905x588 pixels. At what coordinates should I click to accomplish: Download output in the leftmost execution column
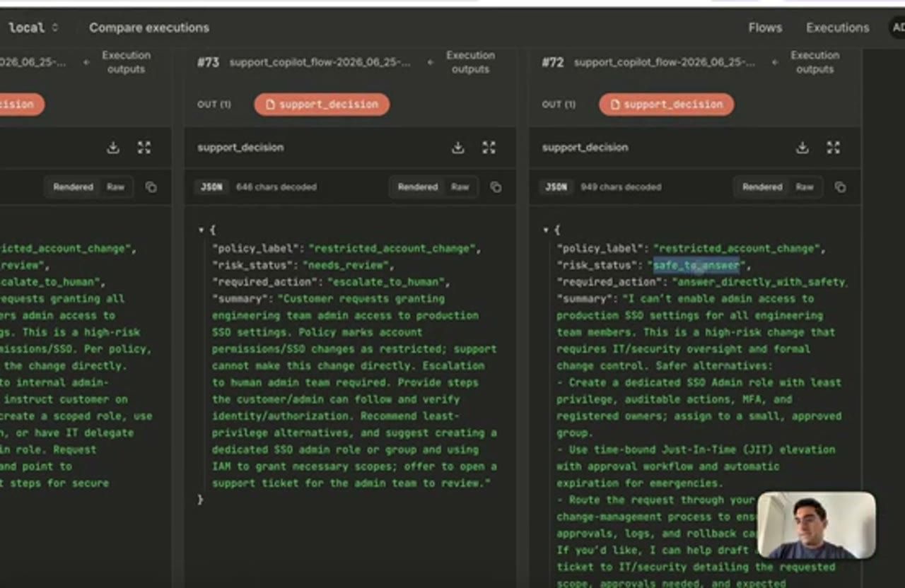(x=113, y=147)
